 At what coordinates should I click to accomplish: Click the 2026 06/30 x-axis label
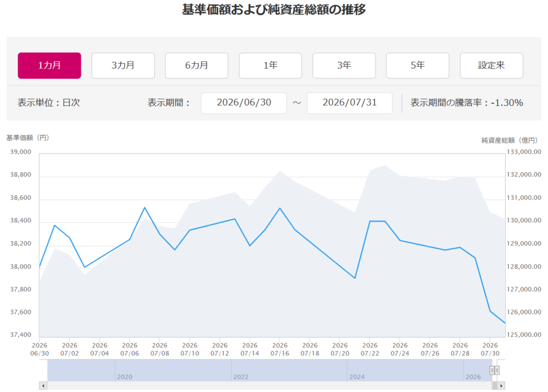[x=40, y=349]
